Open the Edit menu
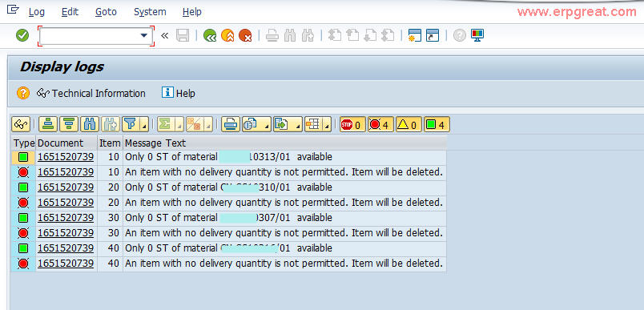This screenshot has height=310, width=644. click(70, 12)
